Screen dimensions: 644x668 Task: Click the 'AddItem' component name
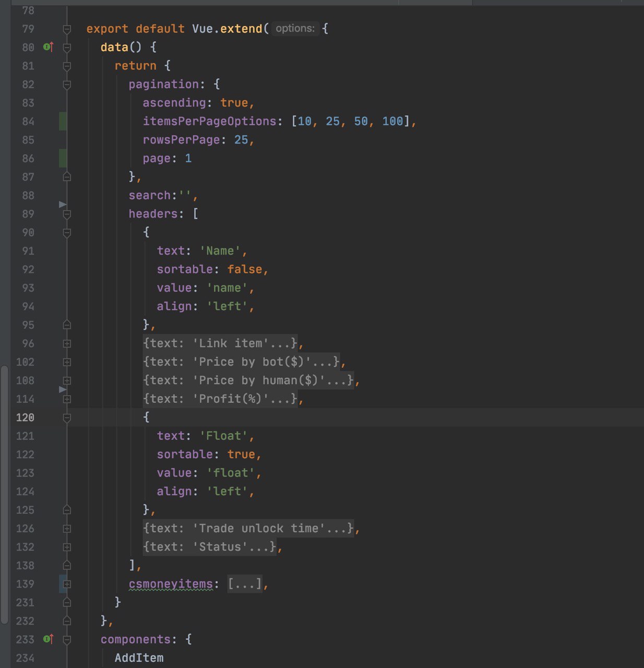point(139,658)
